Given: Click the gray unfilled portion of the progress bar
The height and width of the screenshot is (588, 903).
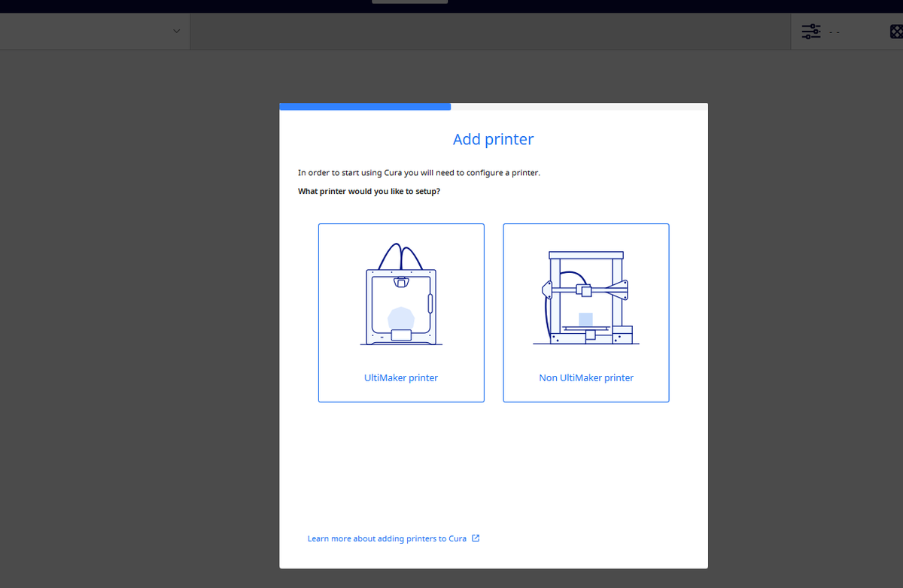Looking at the screenshot, I should 579,106.
